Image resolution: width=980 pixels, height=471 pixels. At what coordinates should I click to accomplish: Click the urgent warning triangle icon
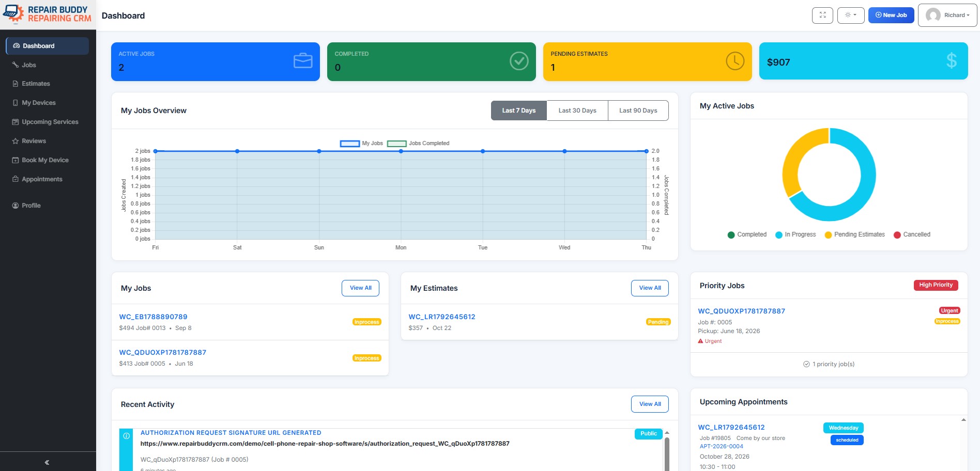click(x=700, y=341)
